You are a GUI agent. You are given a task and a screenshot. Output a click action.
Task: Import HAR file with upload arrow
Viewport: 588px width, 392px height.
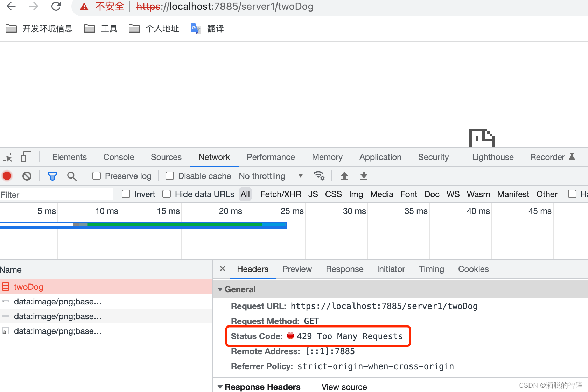point(344,176)
